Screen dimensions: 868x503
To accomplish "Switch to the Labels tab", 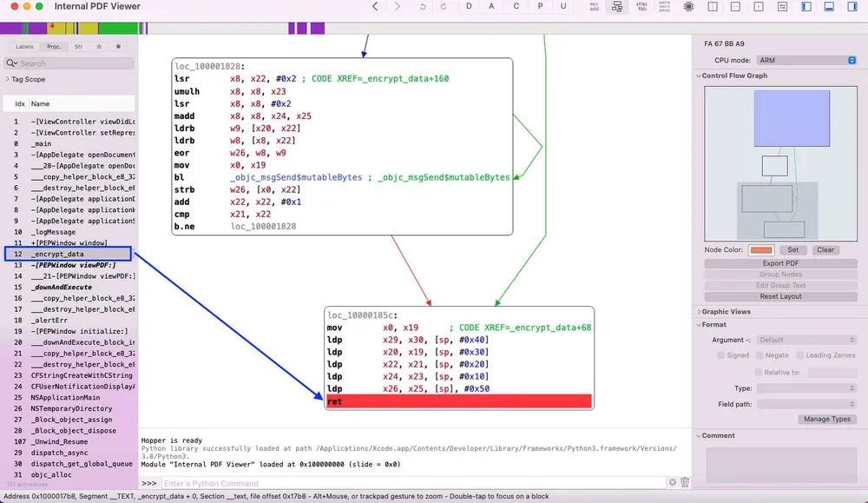I will click(23, 47).
